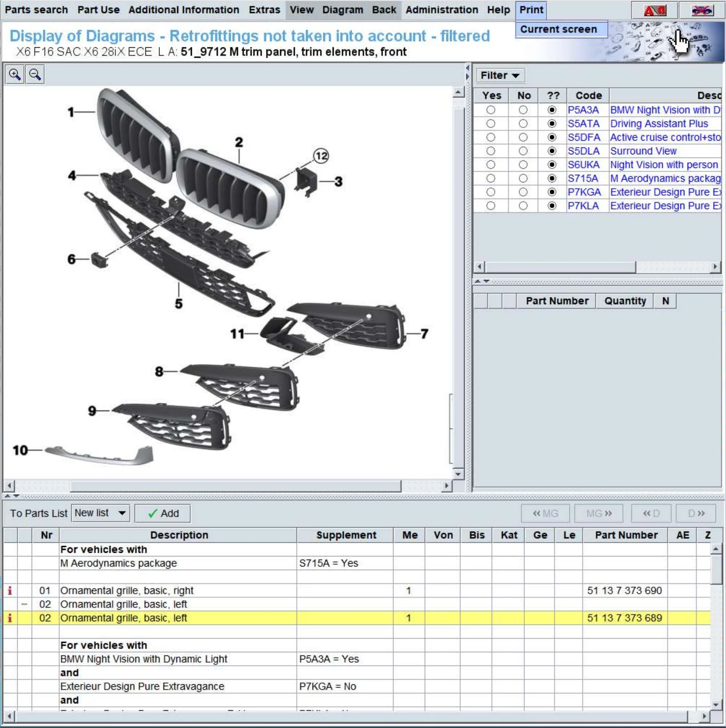
Task: Click filter table scroll right arrow
Action: tap(716, 267)
